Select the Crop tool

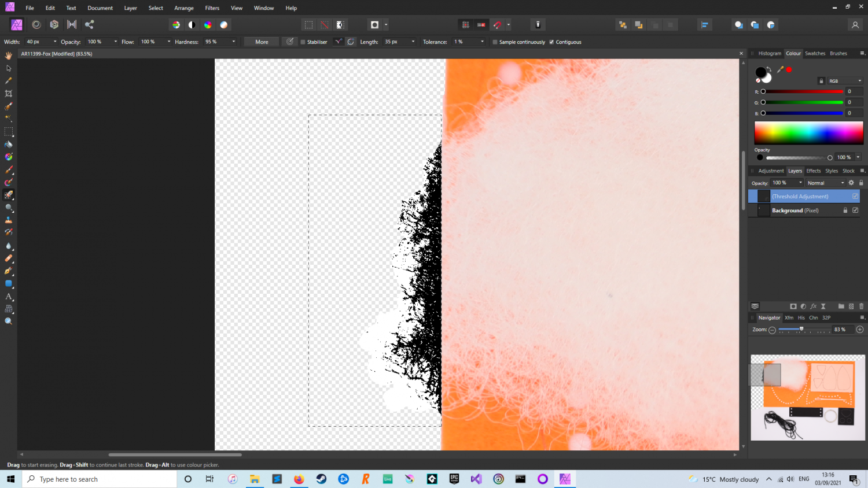coord(9,93)
